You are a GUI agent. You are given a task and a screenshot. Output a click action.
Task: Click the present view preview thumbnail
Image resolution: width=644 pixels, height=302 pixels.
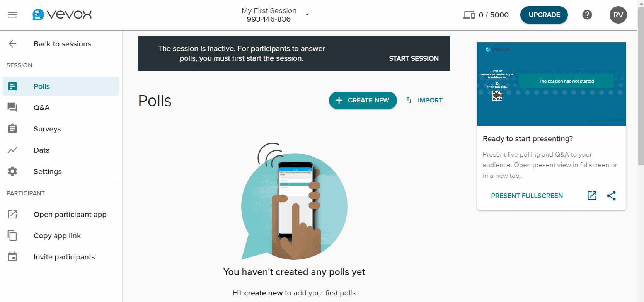(x=551, y=84)
